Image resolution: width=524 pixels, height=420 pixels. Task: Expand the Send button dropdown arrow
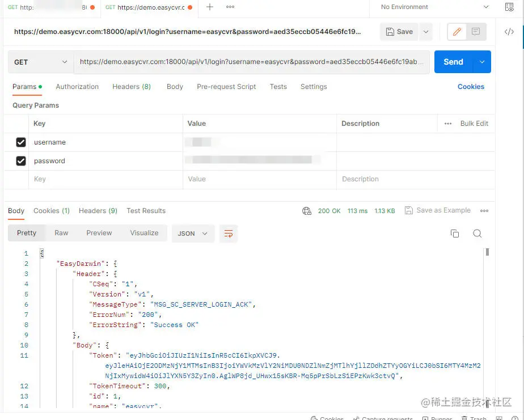[482, 62]
